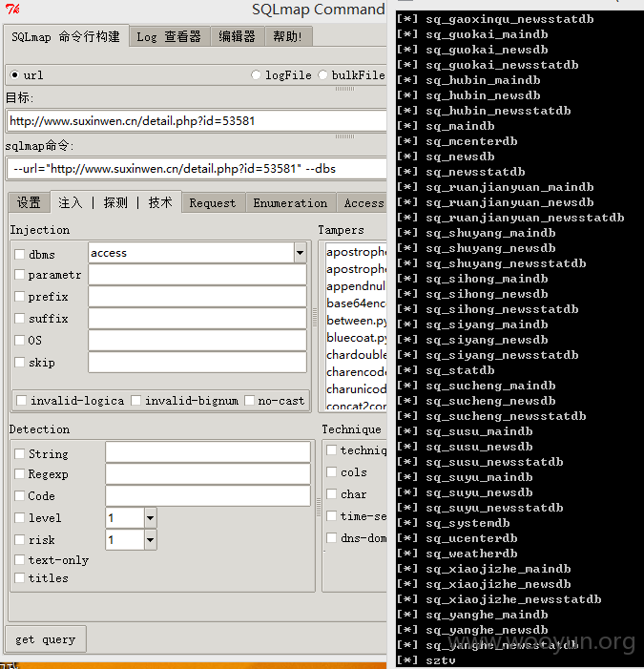
Task: Select the url radio button
Action: click(x=15, y=75)
